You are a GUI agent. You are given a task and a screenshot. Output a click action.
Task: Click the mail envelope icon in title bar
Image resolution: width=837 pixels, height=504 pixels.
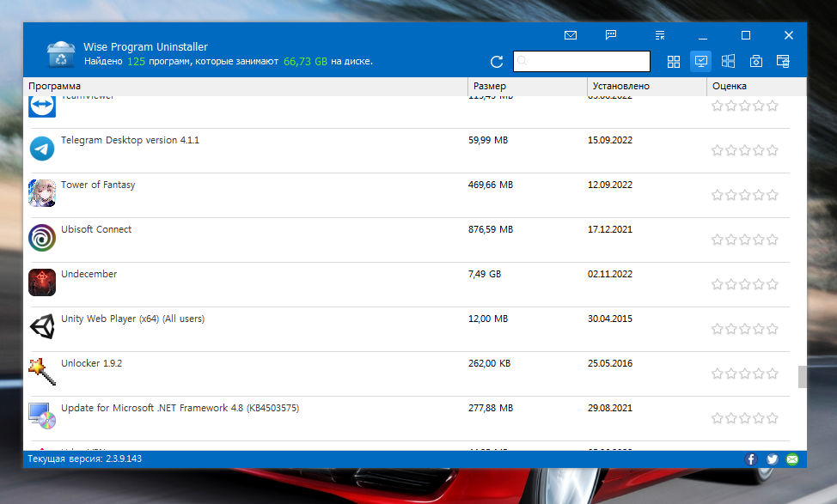click(570, 35)
